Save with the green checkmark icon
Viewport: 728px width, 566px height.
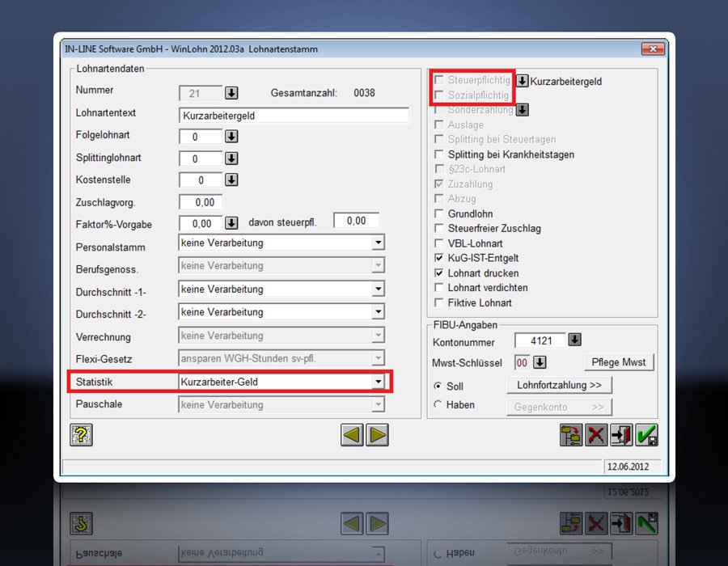pos(646,435)
